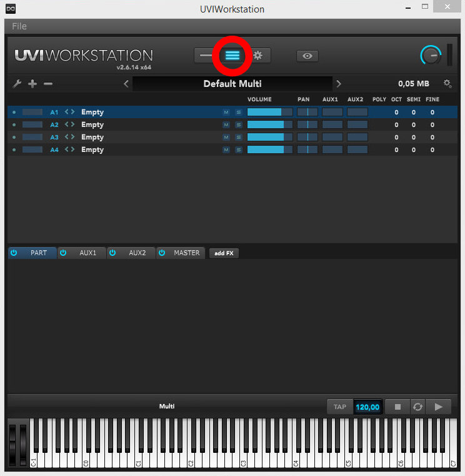Play the C3 key on keyboard

243,458
